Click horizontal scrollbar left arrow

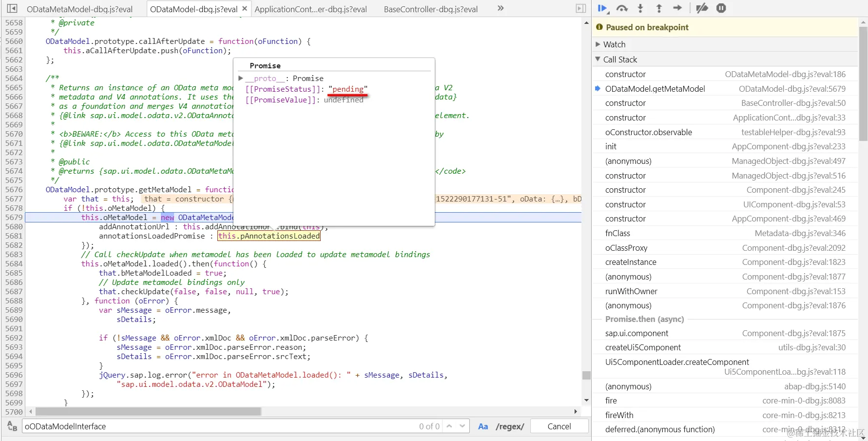tap(31, 412)
